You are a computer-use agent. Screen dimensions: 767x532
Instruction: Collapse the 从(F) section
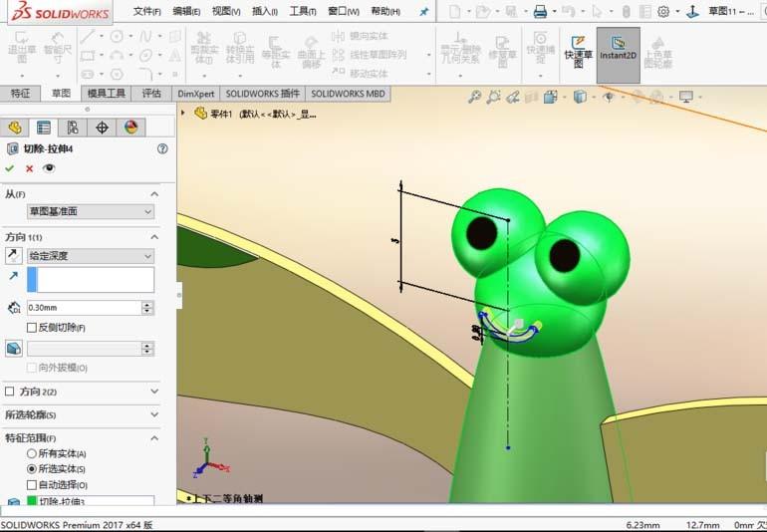tap(154, 194)
